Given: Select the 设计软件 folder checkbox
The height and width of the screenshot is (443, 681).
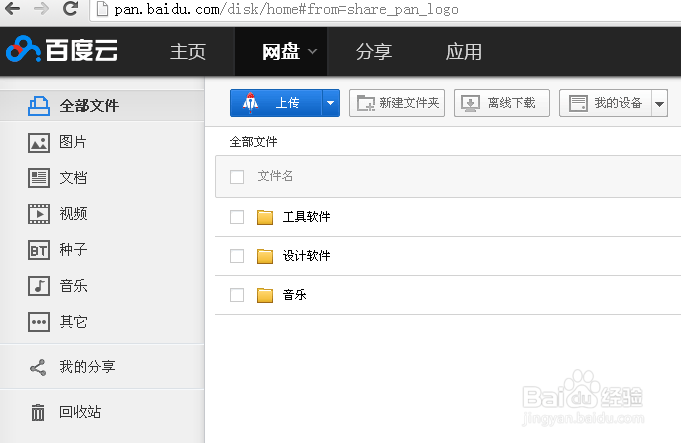Looking at the screenshot, I should click(x=237, y=256).
